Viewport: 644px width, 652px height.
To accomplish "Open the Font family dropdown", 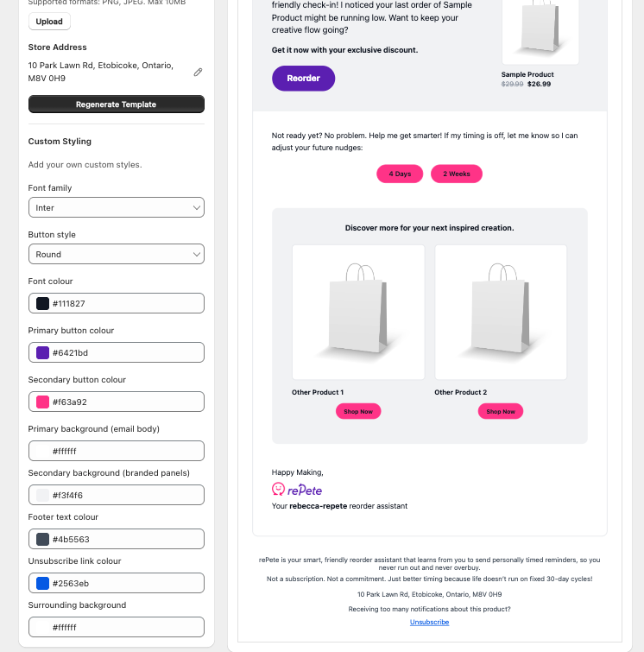I will point(117,207).
